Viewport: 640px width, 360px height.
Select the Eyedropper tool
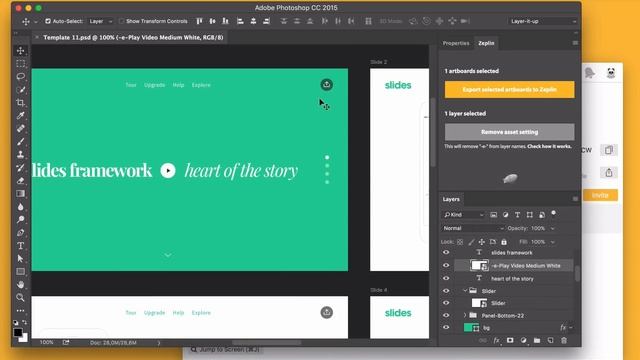tap(20, 116)
